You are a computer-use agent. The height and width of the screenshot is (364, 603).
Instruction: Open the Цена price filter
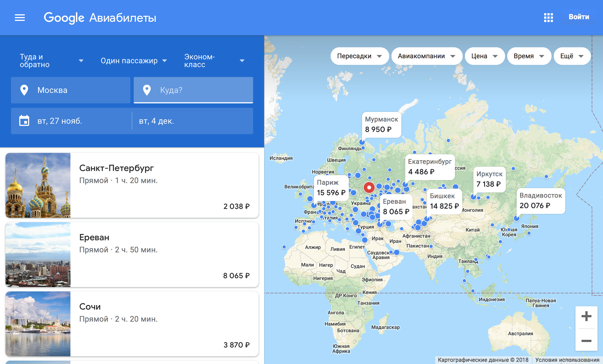(484, 56)
